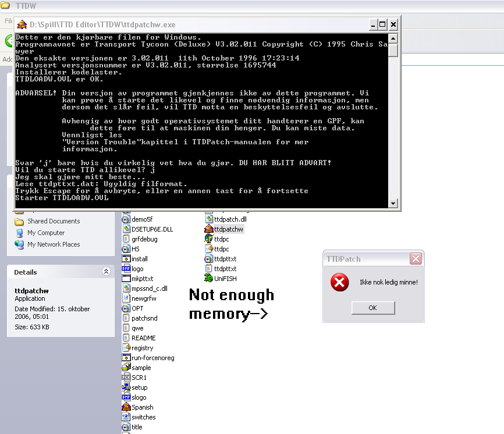
Task: Select the slogo bitmap icon
Action: [126, 397]
